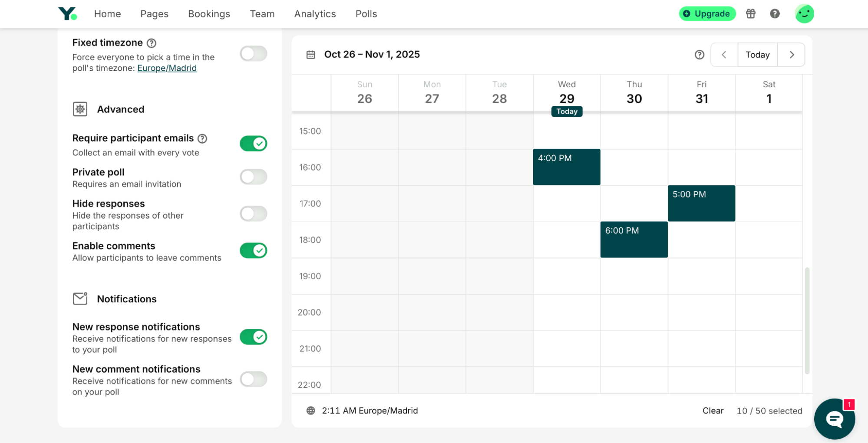Click the Y logo in the navbar
The height and width of the screenshot is (443, 868).
[x=68, y=13]
